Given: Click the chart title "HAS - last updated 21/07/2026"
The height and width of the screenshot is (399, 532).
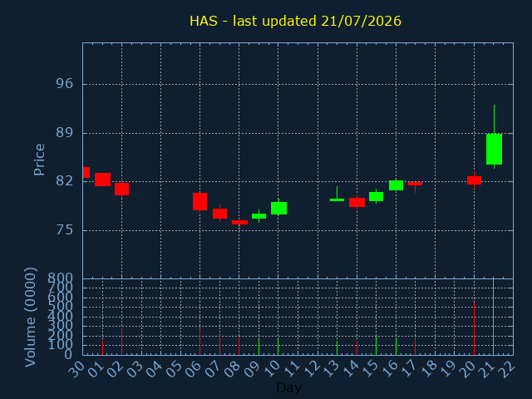Looking at the screenshot, I should (x=295, y=21).
